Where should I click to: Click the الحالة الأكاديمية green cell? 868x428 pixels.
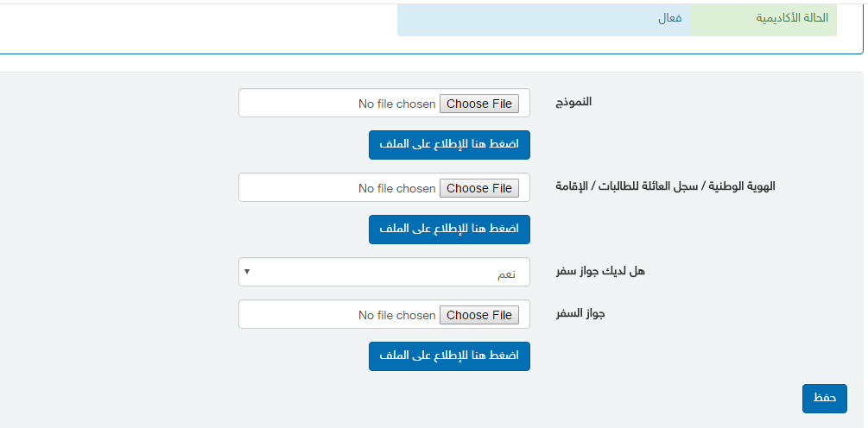(763, 20)
